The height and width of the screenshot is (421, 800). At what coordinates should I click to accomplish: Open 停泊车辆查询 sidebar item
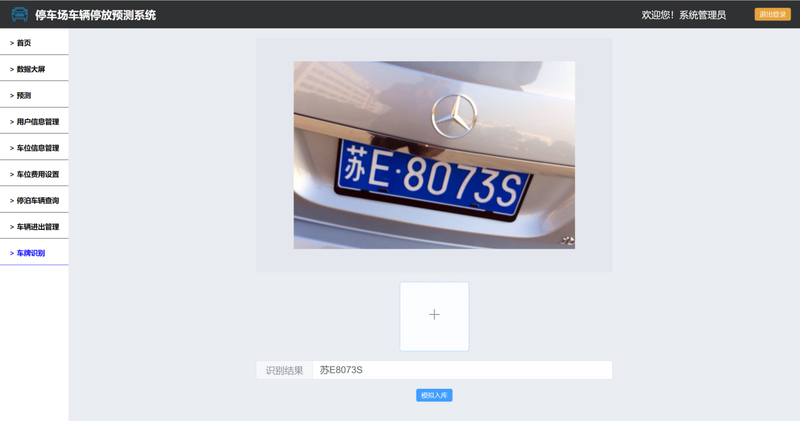pos(34,200)
